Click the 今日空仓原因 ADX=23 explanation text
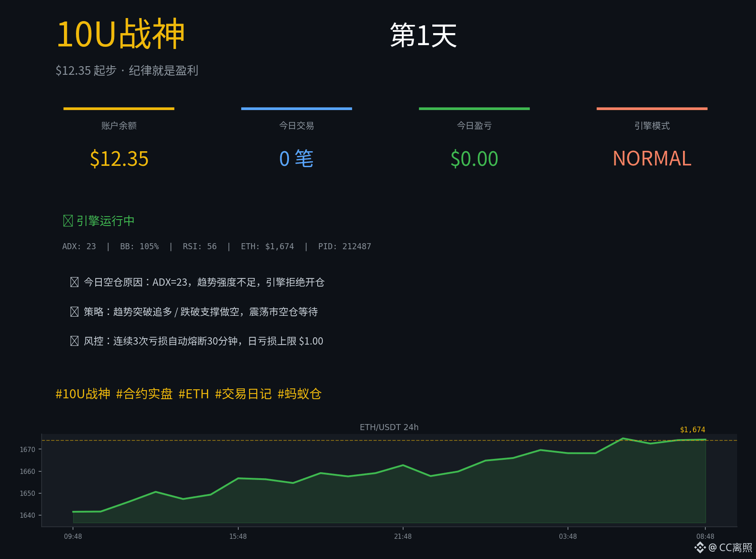This screenshot has width=756, height=559. pos(204,282)
